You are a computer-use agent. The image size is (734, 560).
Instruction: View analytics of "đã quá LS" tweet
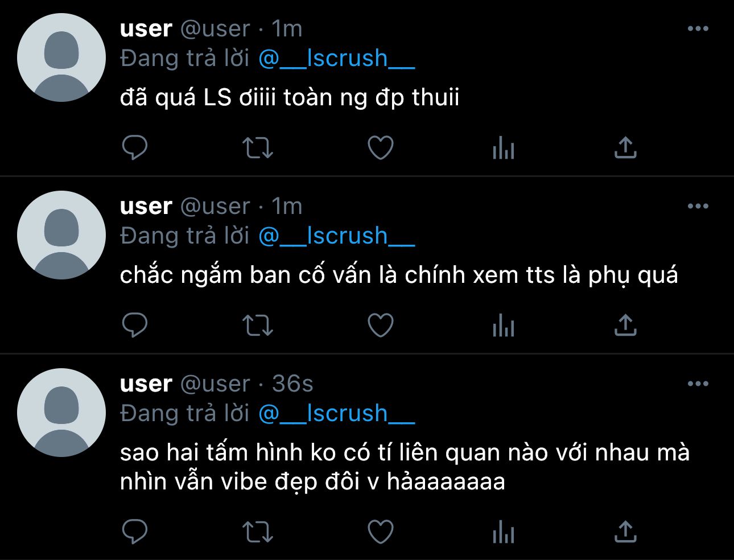click(504, 148)
